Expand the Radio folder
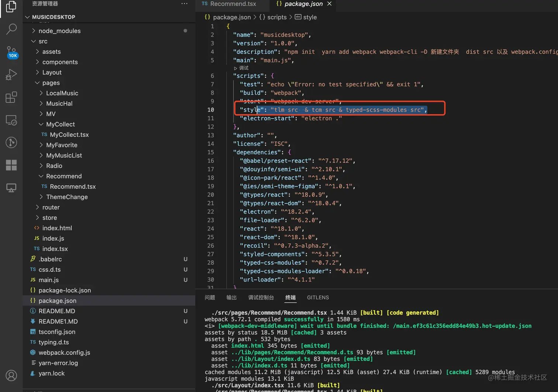Viewport: 558px width, 392px height. 109,166
